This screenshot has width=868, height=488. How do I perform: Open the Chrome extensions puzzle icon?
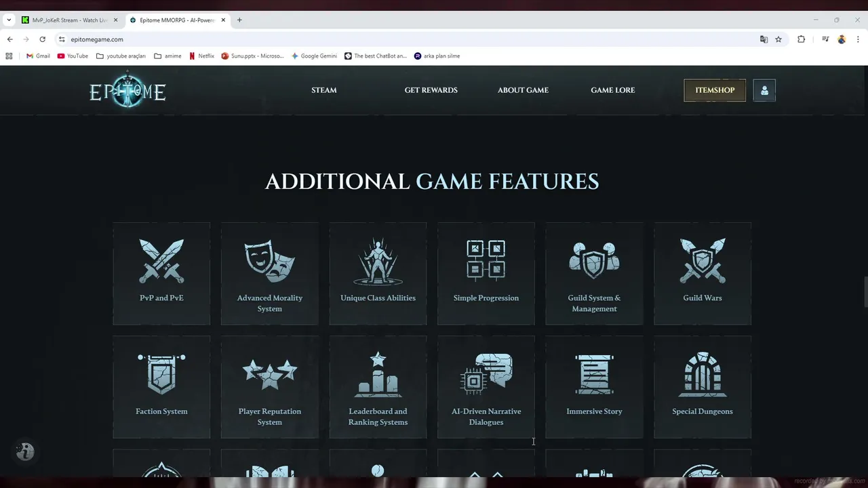pos(801,39)
